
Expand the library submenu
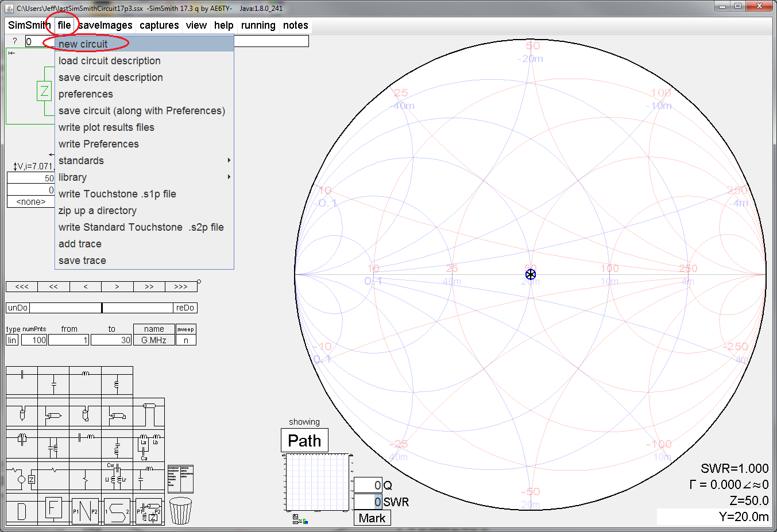click(72, 177)
